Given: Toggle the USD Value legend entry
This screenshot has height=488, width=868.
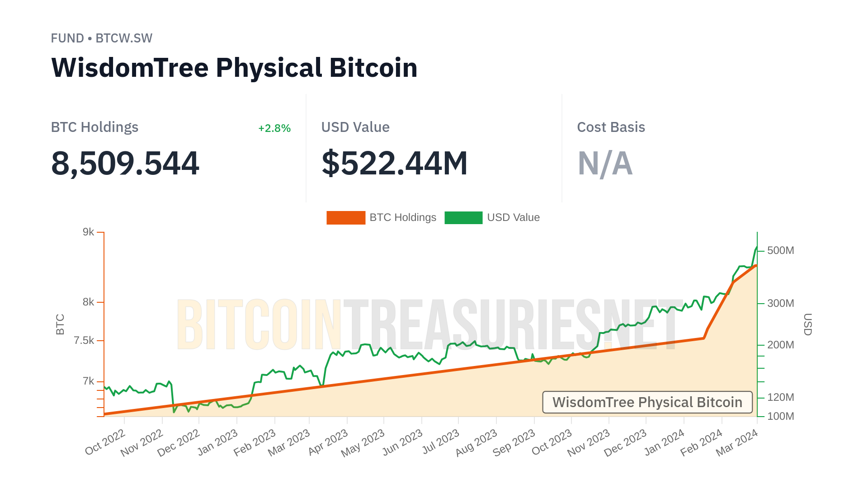Looking at the screenshot, I should click(513, 217).
